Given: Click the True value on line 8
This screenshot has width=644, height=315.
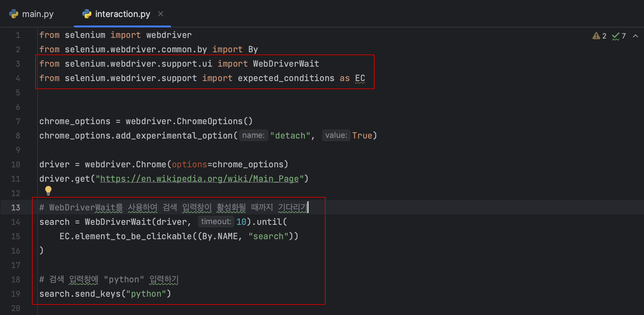Looking at the screenshot, I should [x=362, y=136].
